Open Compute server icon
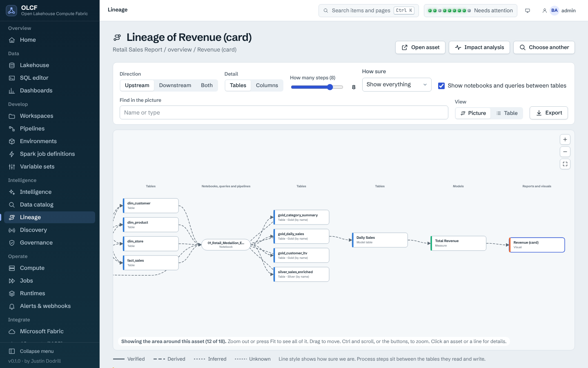This screenshot has height=368, width=588. [x=12, y=268]
